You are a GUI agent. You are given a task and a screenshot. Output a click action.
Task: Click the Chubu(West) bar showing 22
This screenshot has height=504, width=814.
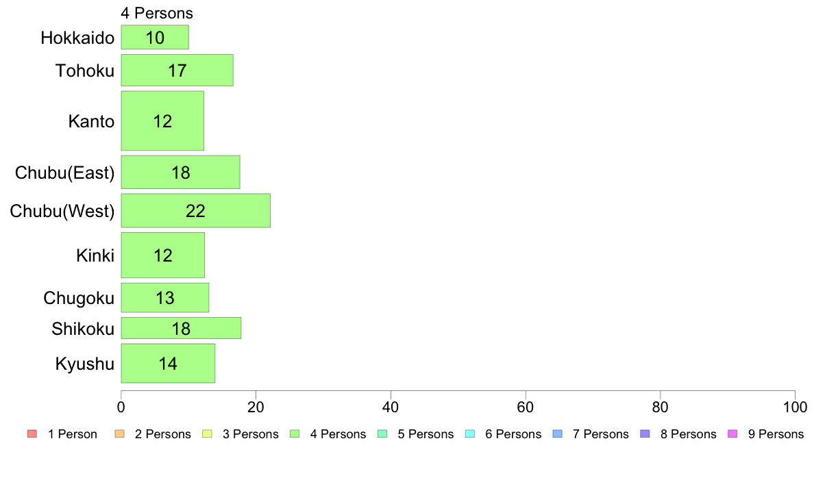click(196, 211)
